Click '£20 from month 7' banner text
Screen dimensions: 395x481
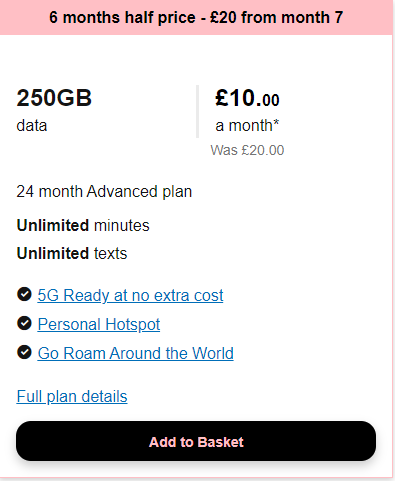[277, 17]
